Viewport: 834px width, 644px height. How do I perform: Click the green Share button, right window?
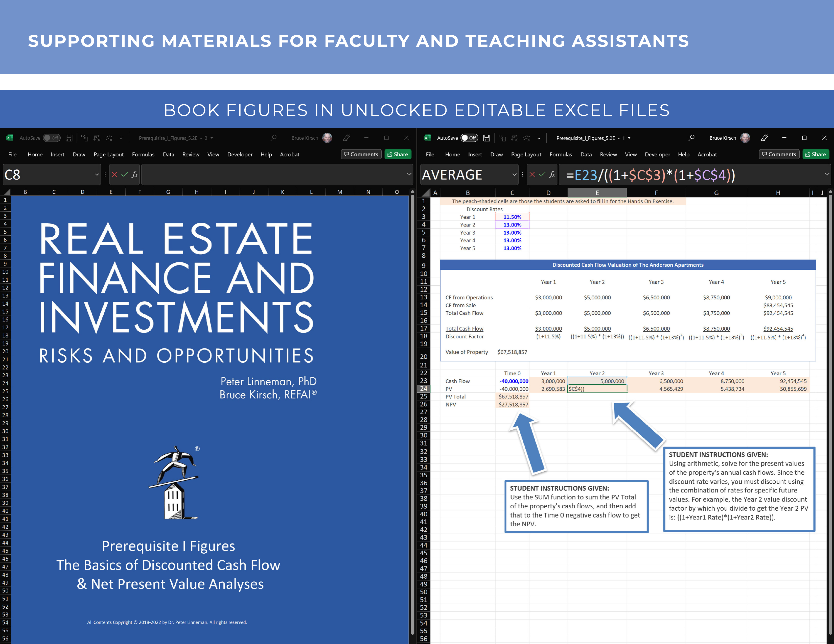point(816,154)
